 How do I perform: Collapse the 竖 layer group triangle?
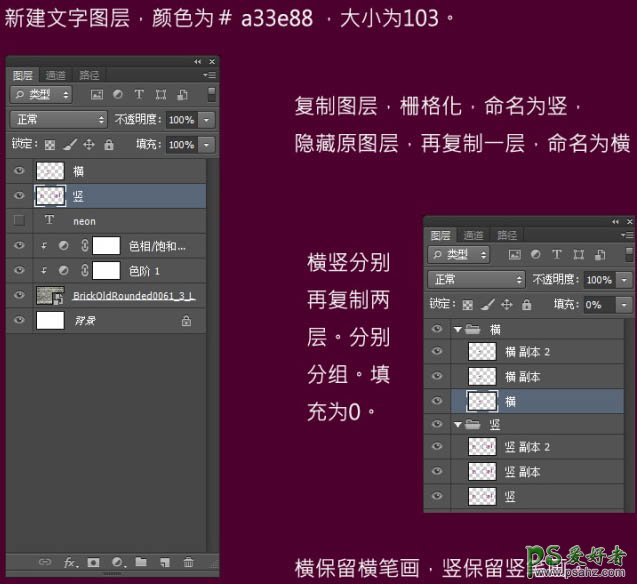click(x=457, y=424)
